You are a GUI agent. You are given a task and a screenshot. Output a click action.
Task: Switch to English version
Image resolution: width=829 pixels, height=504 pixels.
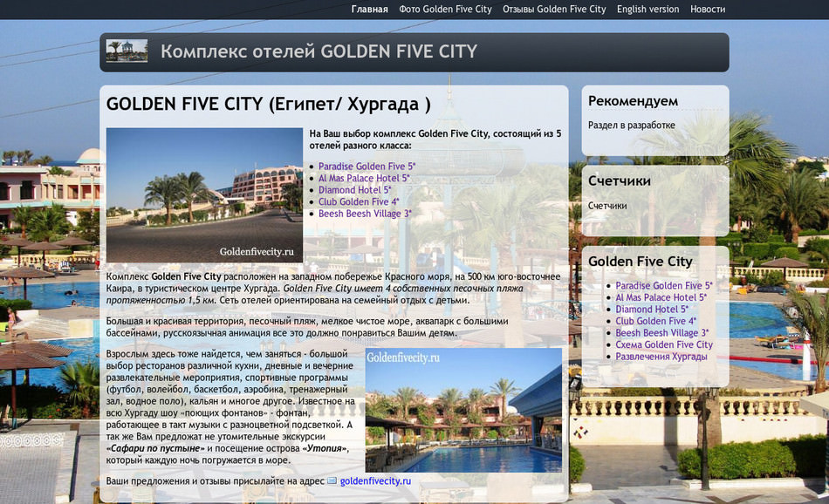coord(647,10)
